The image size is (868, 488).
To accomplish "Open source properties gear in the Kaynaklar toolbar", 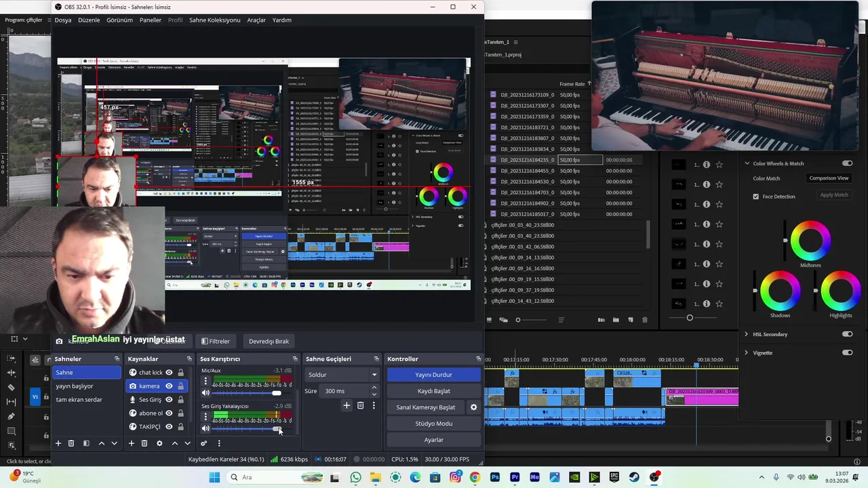I will [159, 443].
